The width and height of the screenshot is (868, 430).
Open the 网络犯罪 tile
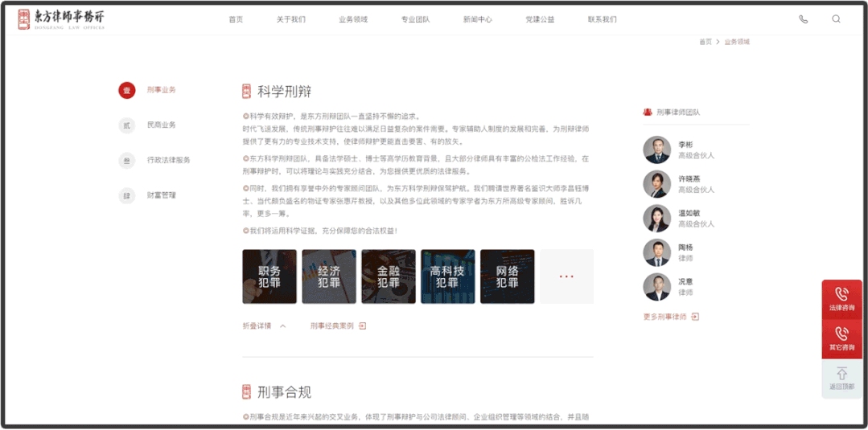507,276
